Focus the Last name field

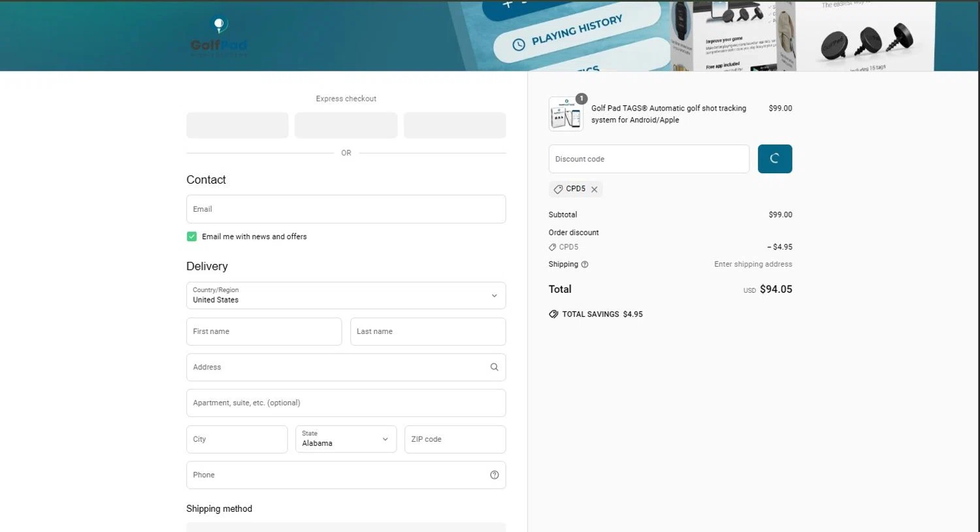tap(428, 331)
